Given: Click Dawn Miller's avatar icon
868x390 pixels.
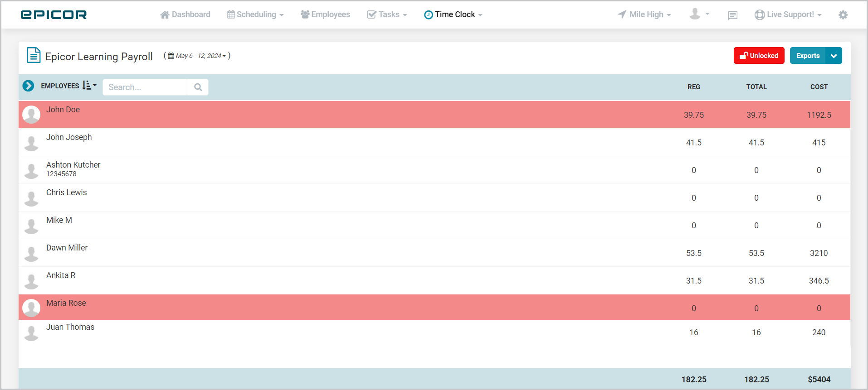Looking at the screenshot, I should click(x=31, y=254).
